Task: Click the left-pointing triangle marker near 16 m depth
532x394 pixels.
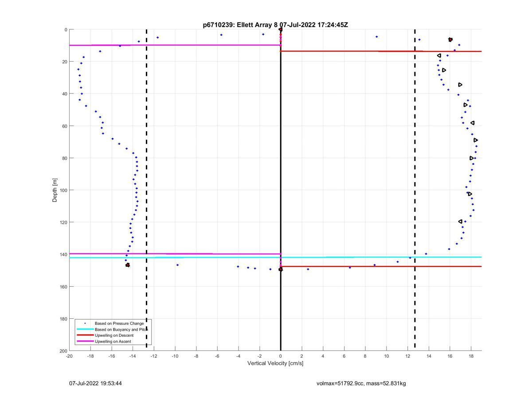Action: [439, 56]
